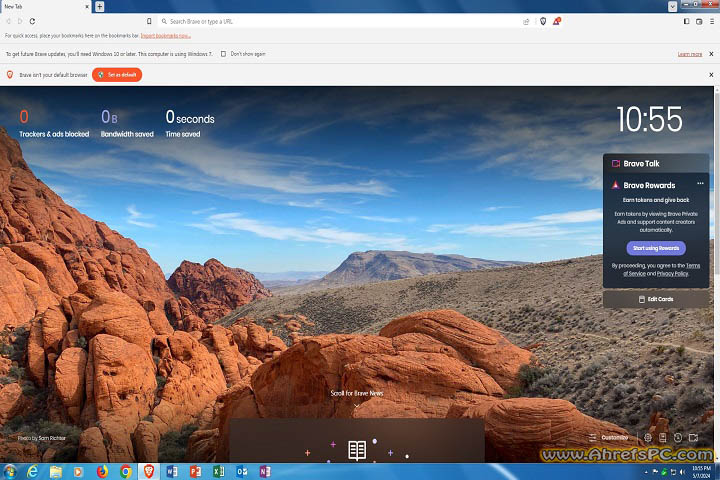Open Excel from the taskbar
Image resolution: width=720 pixels, height=480 pixels.
click(219, 472)
